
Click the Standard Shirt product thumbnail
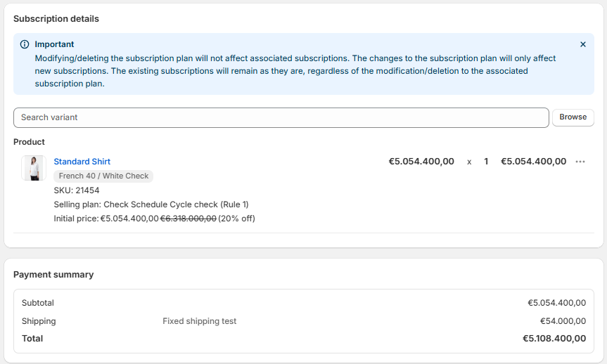[33, 168]
